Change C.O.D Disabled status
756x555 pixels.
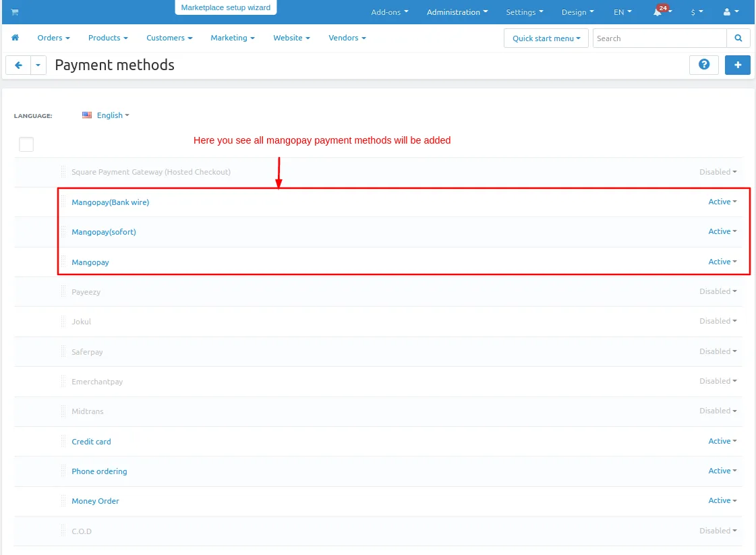point(718,531)
